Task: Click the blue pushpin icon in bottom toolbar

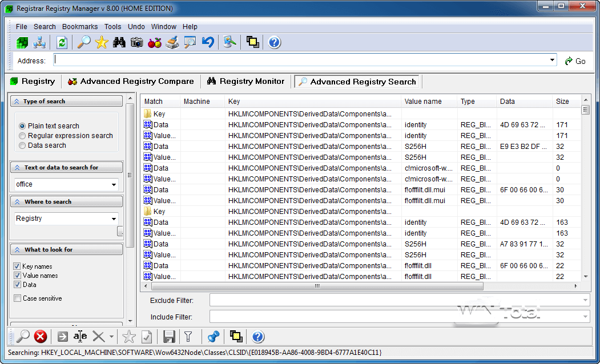Action: click(x=214, y=337)
